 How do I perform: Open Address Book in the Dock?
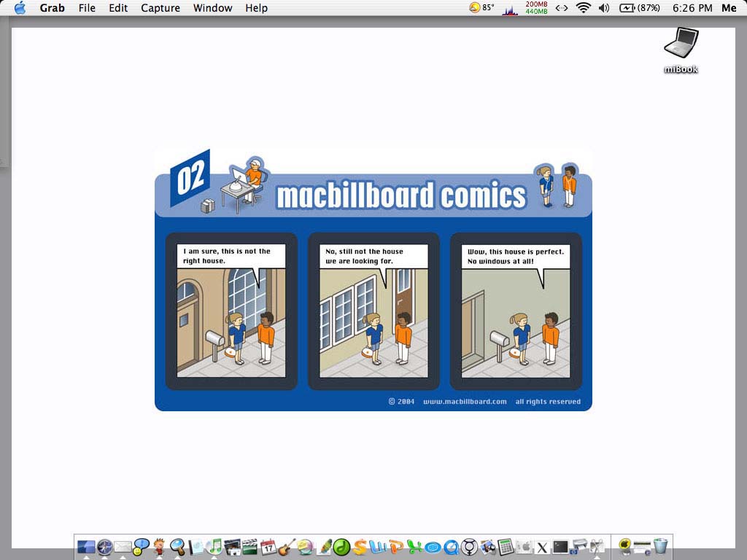[196, 547]
